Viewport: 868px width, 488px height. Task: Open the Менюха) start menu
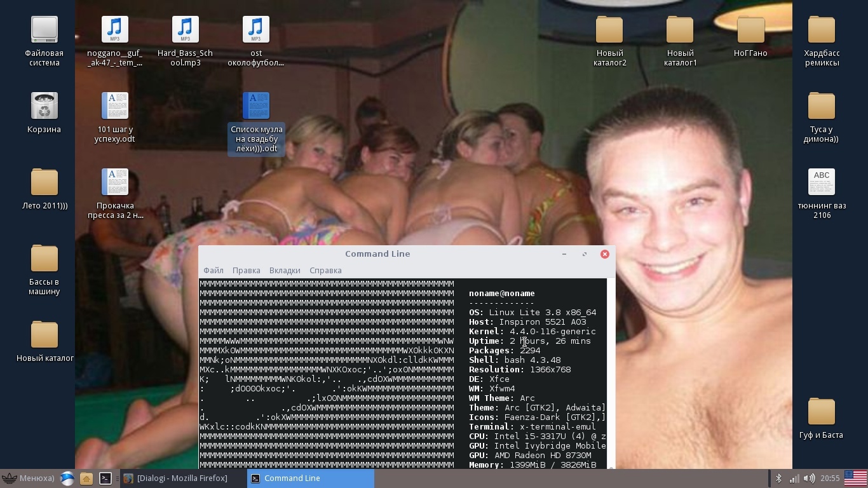tap(28, 478)
